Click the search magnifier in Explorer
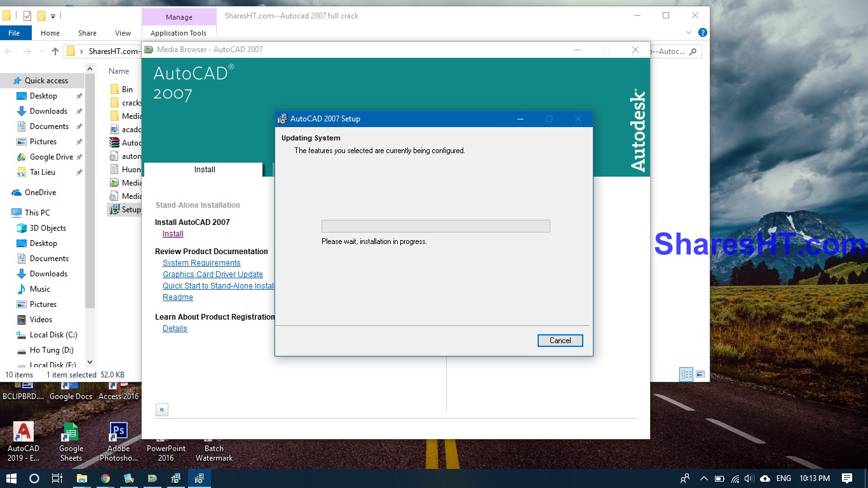Viewport: 868px width, 488px height. [693, 51]
